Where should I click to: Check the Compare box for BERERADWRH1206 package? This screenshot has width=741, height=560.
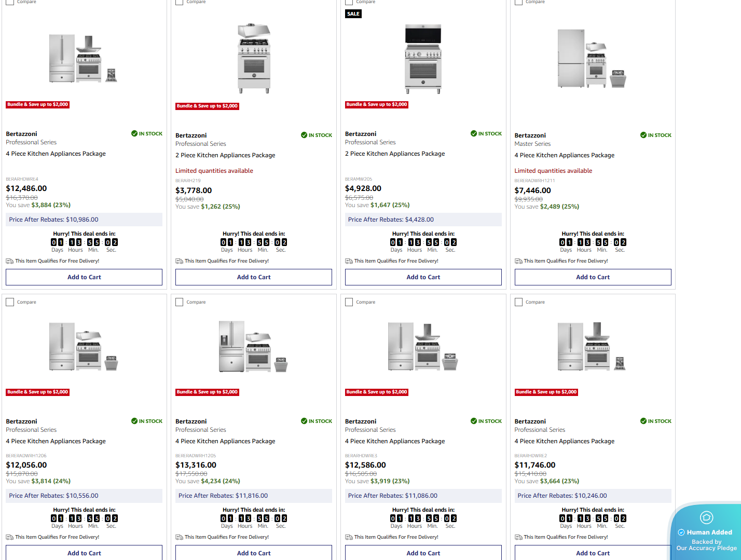pos(10,302)
